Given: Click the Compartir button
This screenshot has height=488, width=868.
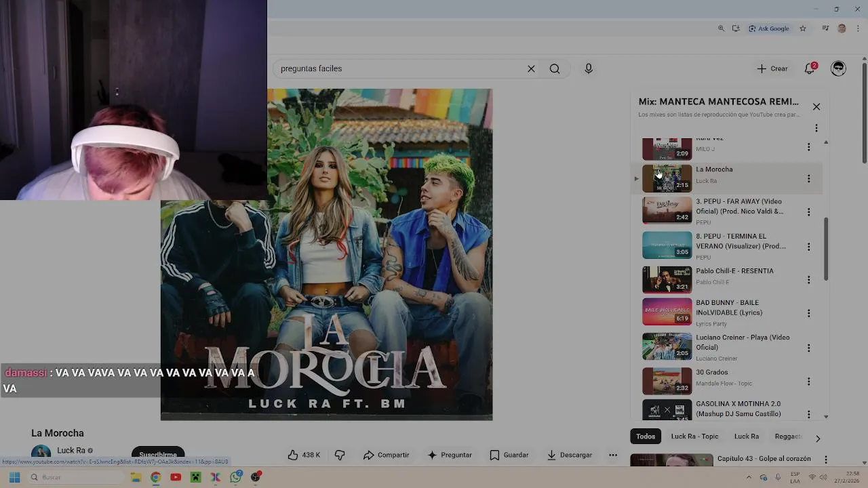Looking at the screenshot, I should click(386, 455).
